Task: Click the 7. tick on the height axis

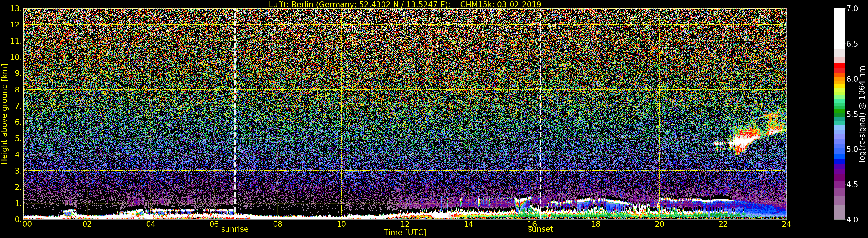Action: (x=18, y=106)
